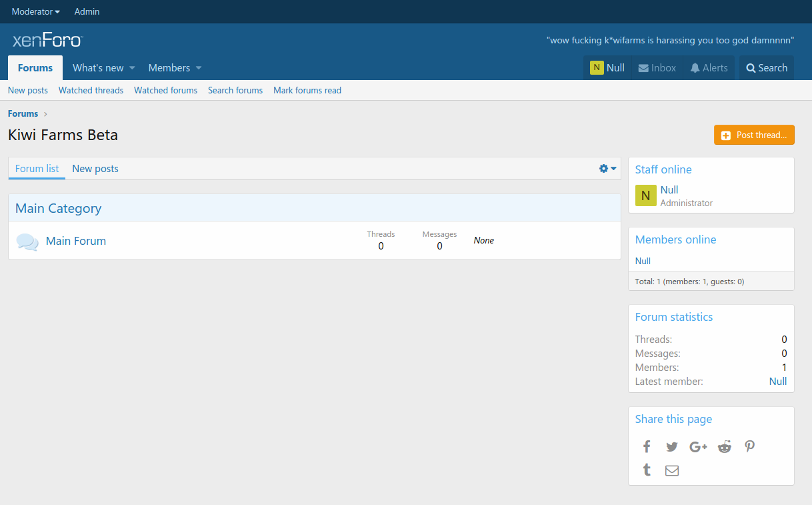
Task: Click the XenForo logo
Action: [x=47, y=41]
